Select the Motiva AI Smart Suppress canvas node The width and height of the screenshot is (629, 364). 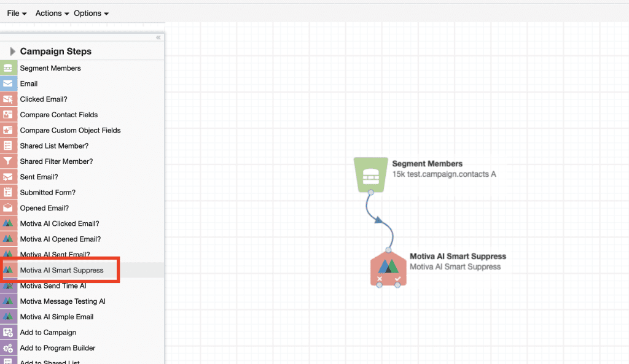pyautogui.click(x=388, y=268)
